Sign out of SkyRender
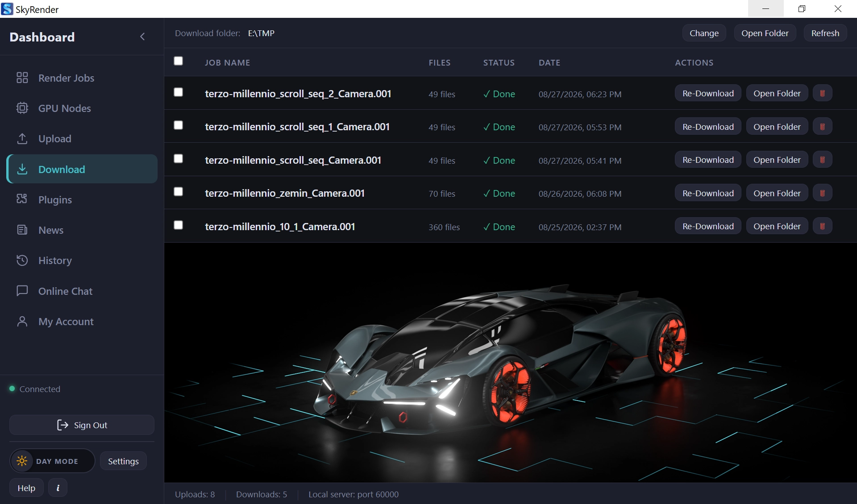 tap(82, 425)
